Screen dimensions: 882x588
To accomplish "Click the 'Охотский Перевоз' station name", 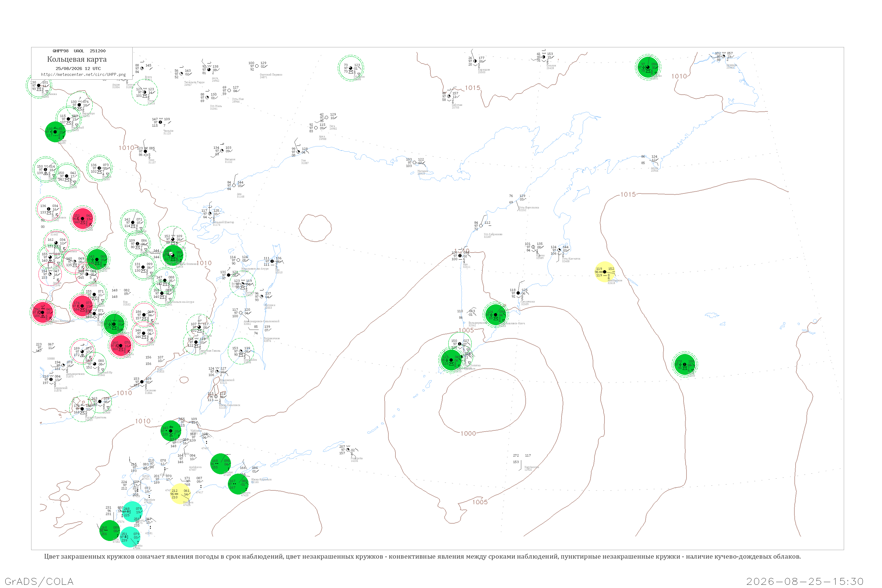I will pos(271,75).
